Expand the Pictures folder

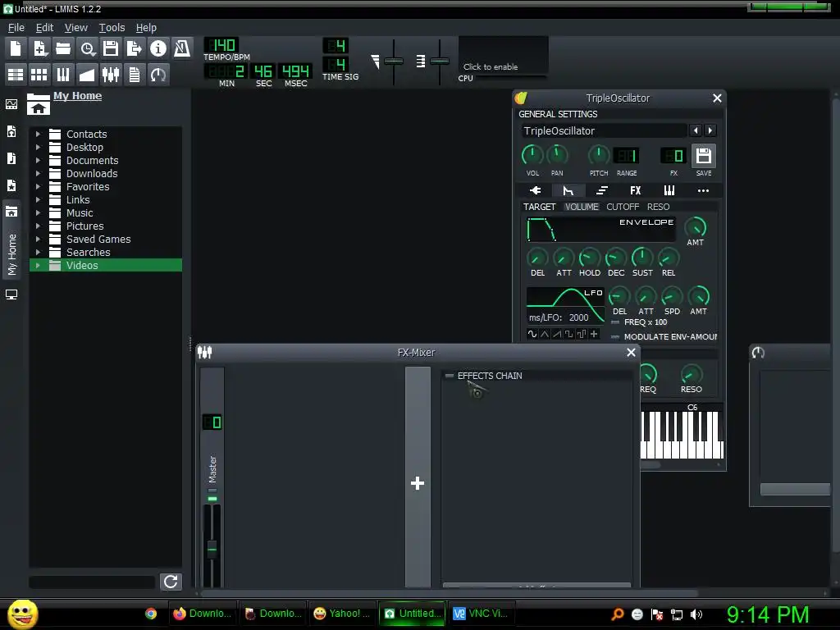[38, 226]
